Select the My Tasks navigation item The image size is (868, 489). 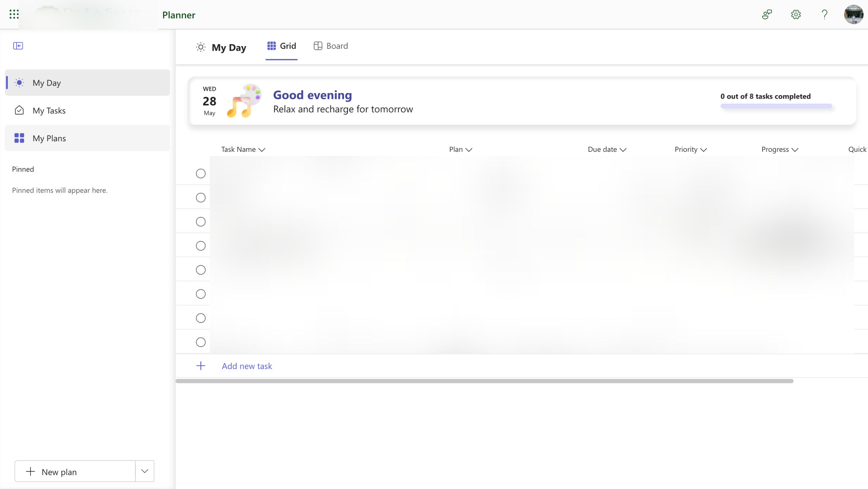click(49, 110)
